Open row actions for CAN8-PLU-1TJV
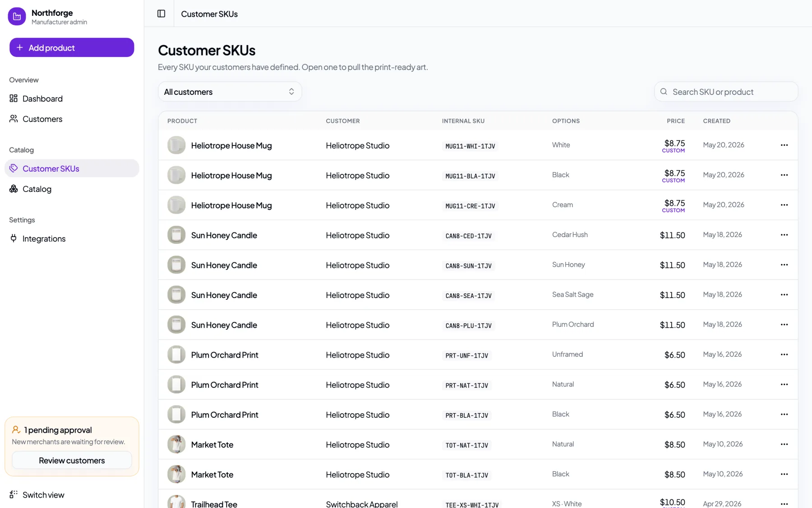This screenshot has width=812, height=508. 784,325
